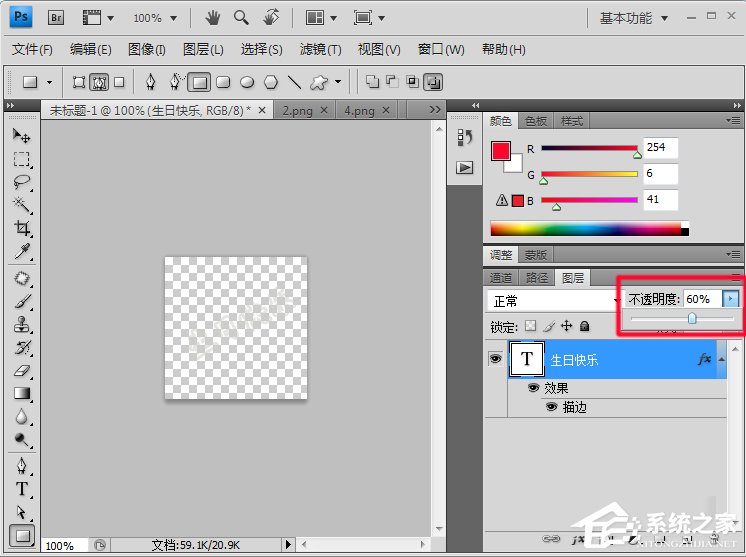The width and height of the screenshot is (746, 557).
Task: Open the 100% zoom level dropdown
Action: coord(154,18)
